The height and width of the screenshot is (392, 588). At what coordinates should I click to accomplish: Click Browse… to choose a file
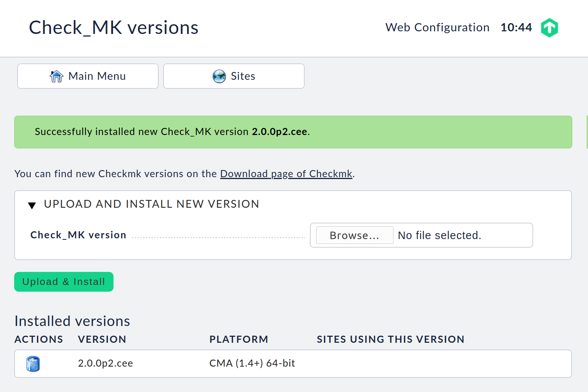(x=355, y=235)
